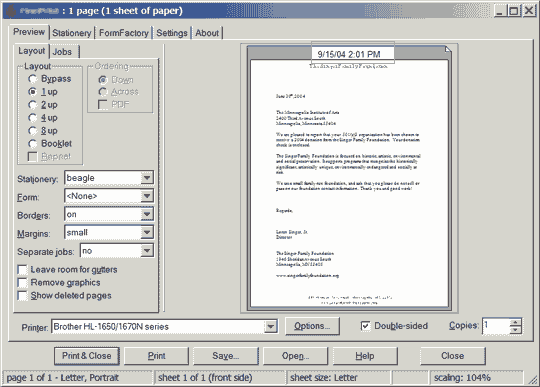
Task: Select the Layout sub-tab
Action: tap(32, 51)
